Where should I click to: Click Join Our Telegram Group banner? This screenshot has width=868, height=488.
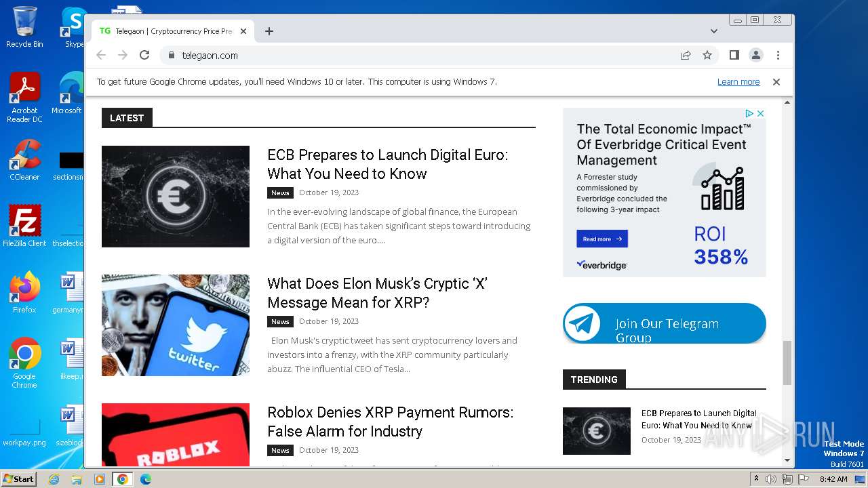click(665, 323)
